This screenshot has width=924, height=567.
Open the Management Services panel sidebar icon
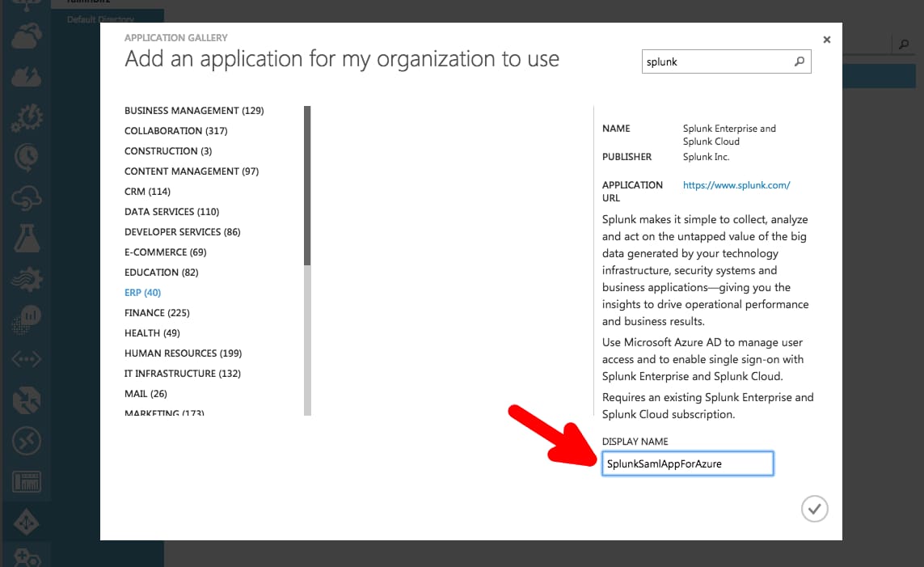[x=27, y=481]
